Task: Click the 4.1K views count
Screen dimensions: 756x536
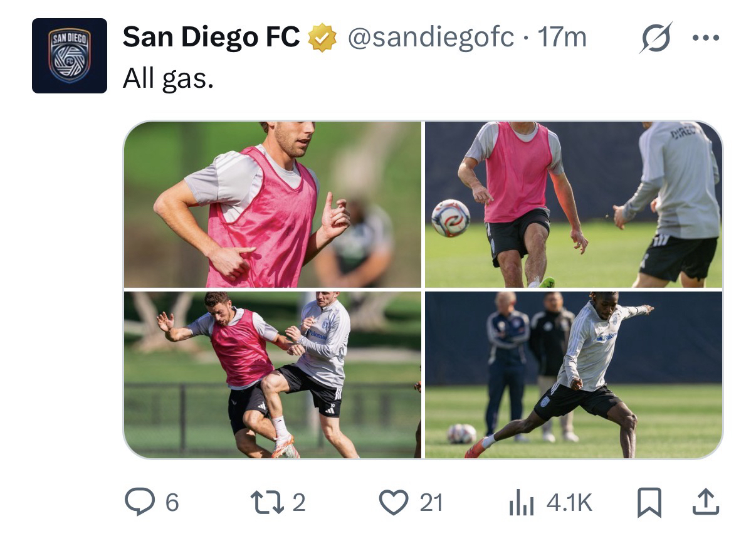Action: click(x=569, y=502)
